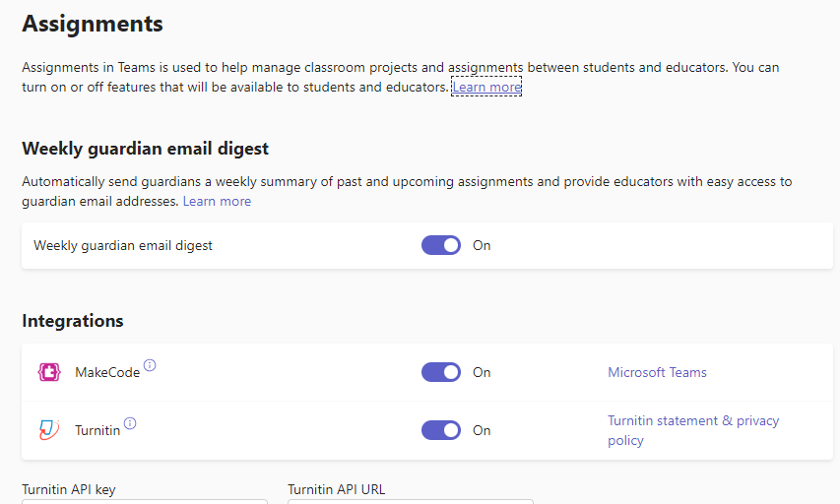Screen dimensions: 840x504
Task: Disable the Turnitin integration toggle
Action: [x=441, y=430]
